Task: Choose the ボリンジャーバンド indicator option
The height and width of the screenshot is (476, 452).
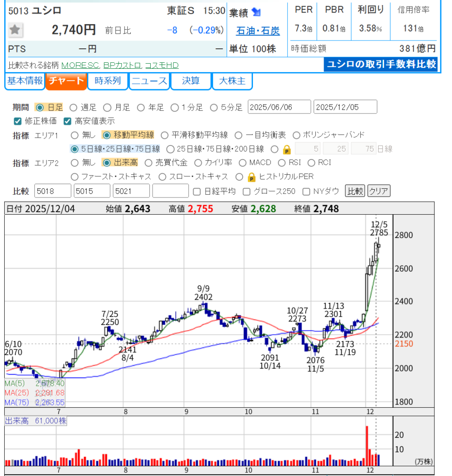Action: click(x=296, y=135)
